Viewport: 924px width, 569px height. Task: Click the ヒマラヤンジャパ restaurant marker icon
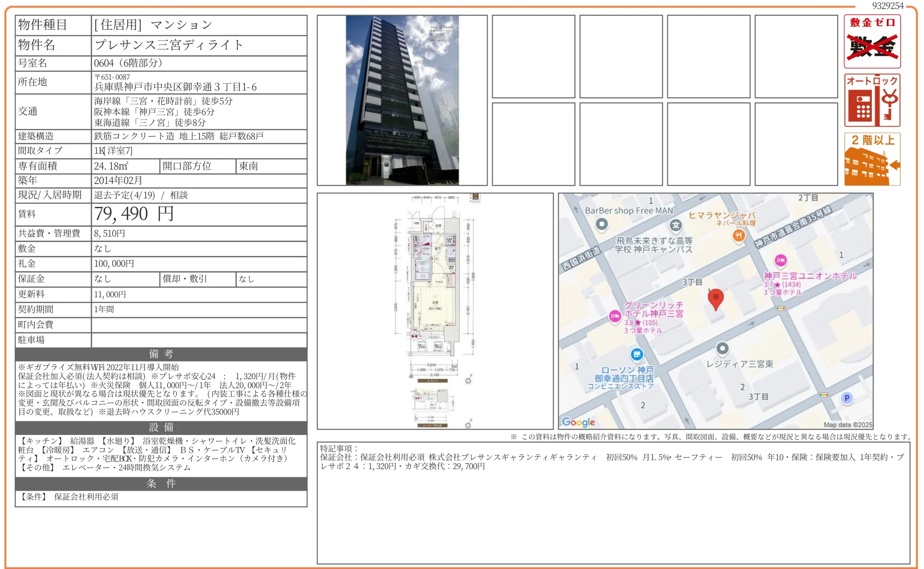point(738,235)
